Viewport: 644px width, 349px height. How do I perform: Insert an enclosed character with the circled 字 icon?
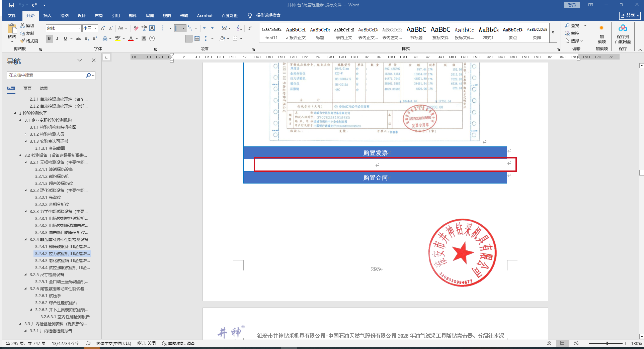tap(152, 38)
